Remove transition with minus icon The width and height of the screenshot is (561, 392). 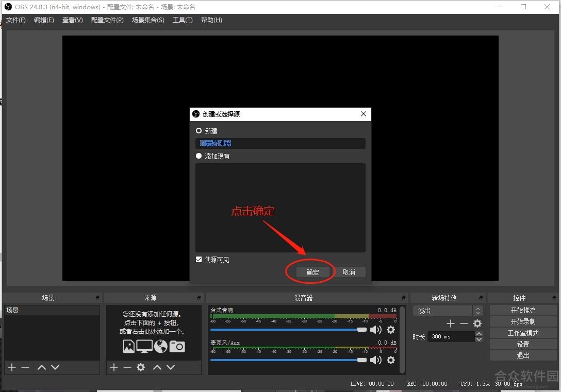click(464, 323)
